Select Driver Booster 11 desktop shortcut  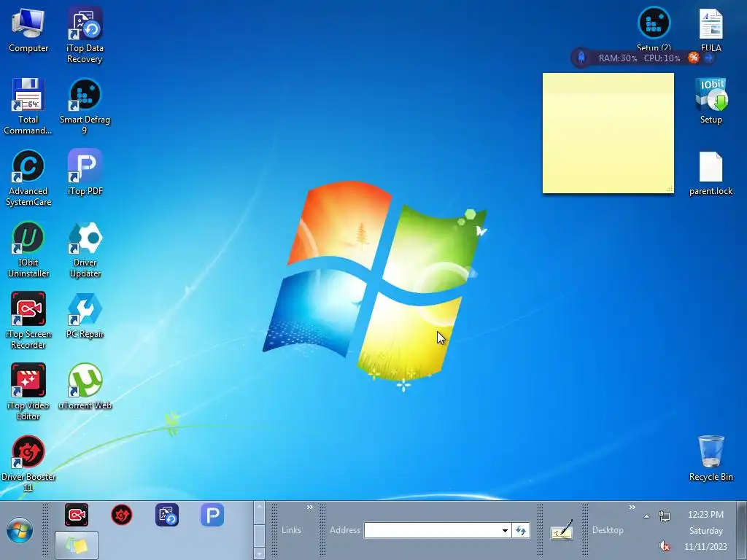coord(28,464)
